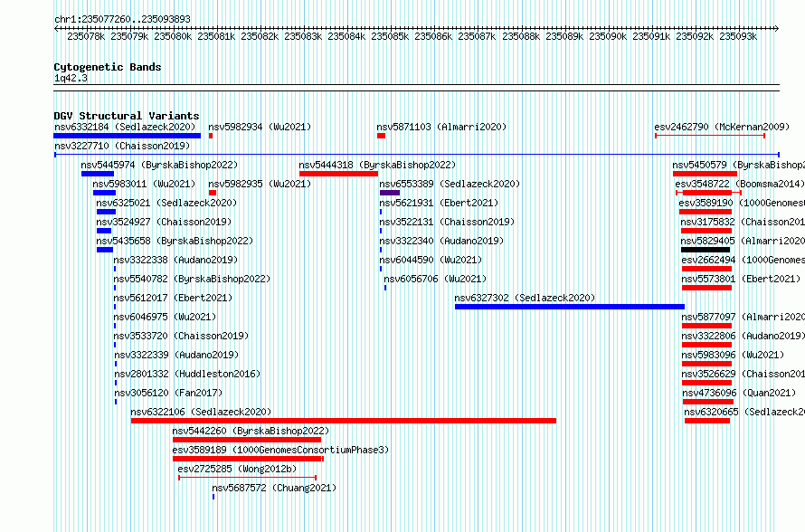Open nsv6046975 (Wu2021) variant
This screenshot has width=805, height=532.
(x=165, y=317)
